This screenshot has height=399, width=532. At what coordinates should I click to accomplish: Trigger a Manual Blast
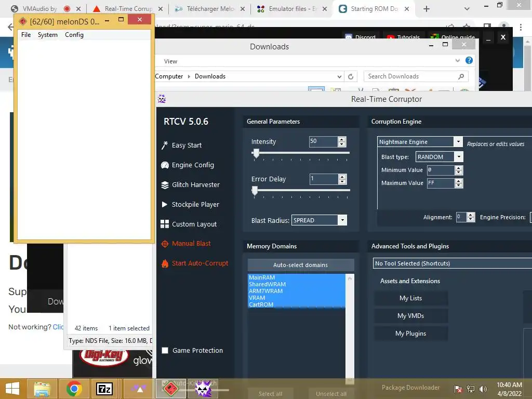click(x=186, y=244)
